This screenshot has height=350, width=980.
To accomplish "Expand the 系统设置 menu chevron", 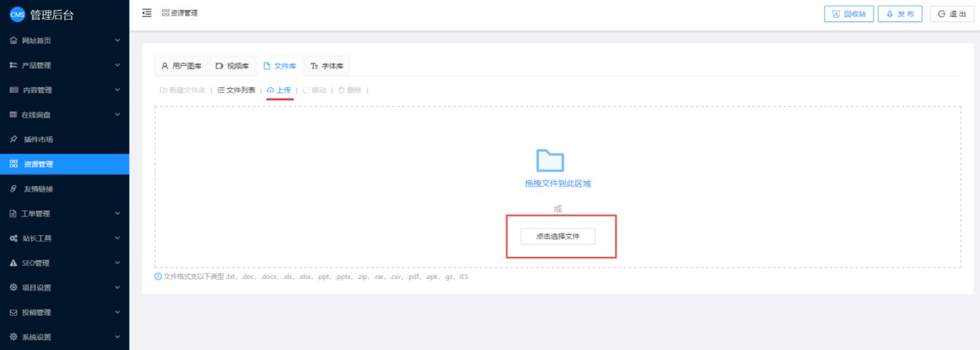I will tap(118, 337).
